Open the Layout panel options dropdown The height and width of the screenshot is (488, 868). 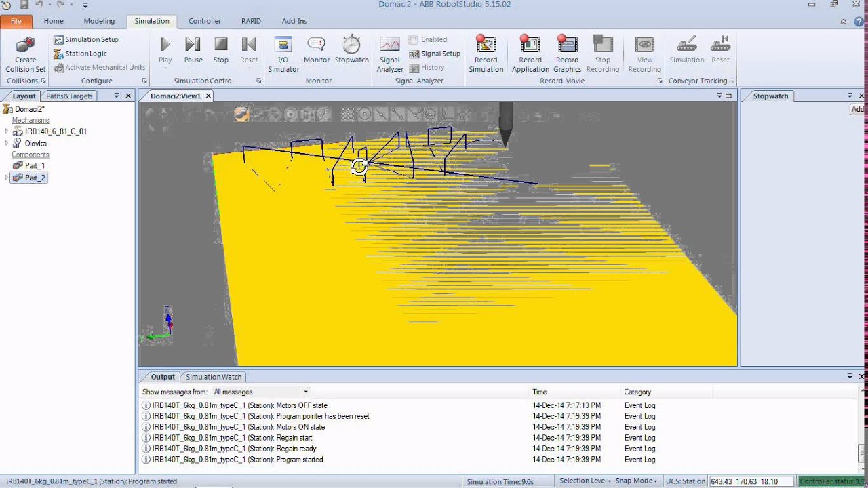pyautogui.click(x=117, y=96)
